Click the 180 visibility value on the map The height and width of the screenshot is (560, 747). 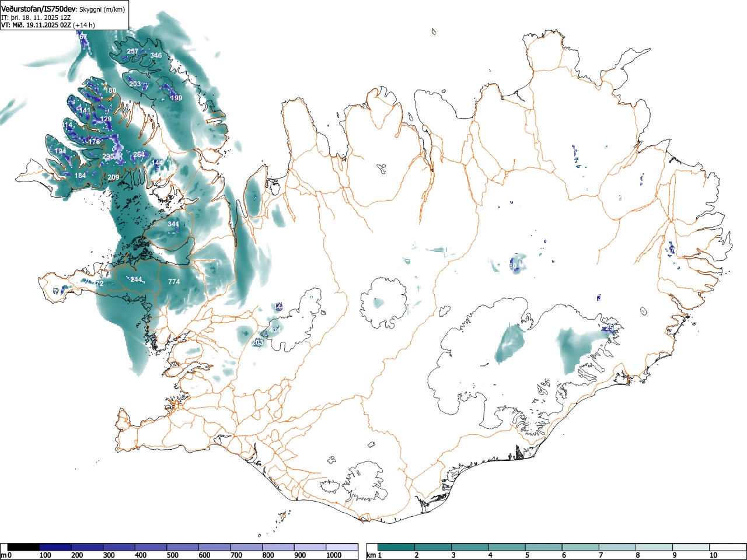click(110, 90)
